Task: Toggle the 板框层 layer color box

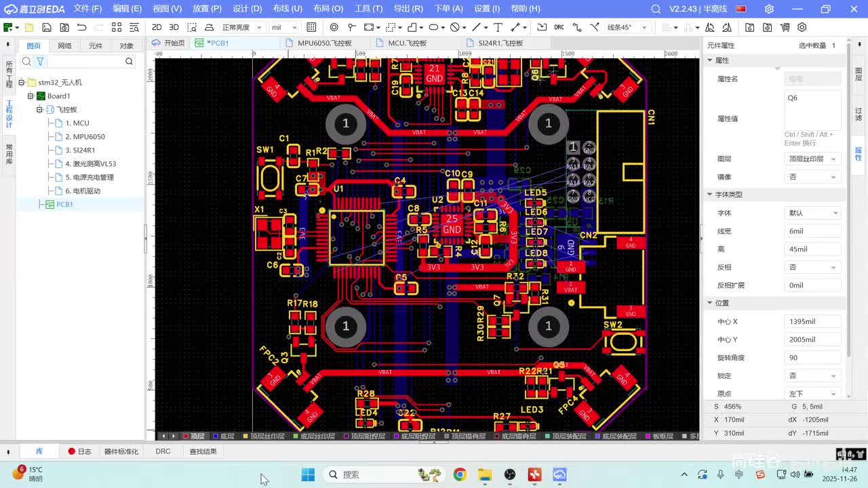Action: pyautogui.click(x=647, y=436)
